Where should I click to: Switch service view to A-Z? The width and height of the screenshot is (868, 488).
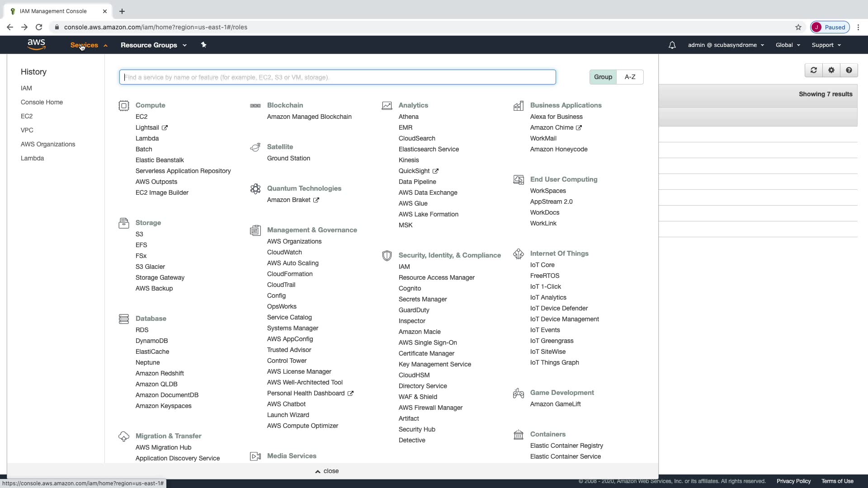pos(630,77)
